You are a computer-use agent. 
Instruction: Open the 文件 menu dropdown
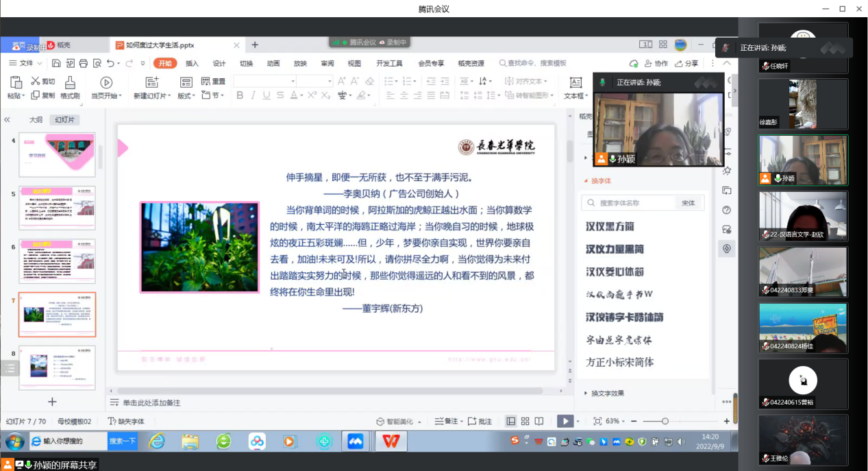point(25,63)
